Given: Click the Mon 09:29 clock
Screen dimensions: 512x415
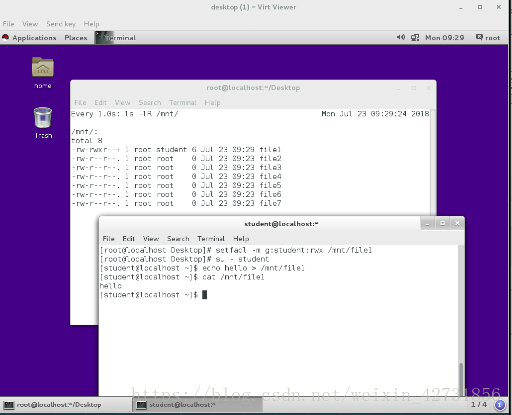Looking at the screenshot, I should (445, 38).
